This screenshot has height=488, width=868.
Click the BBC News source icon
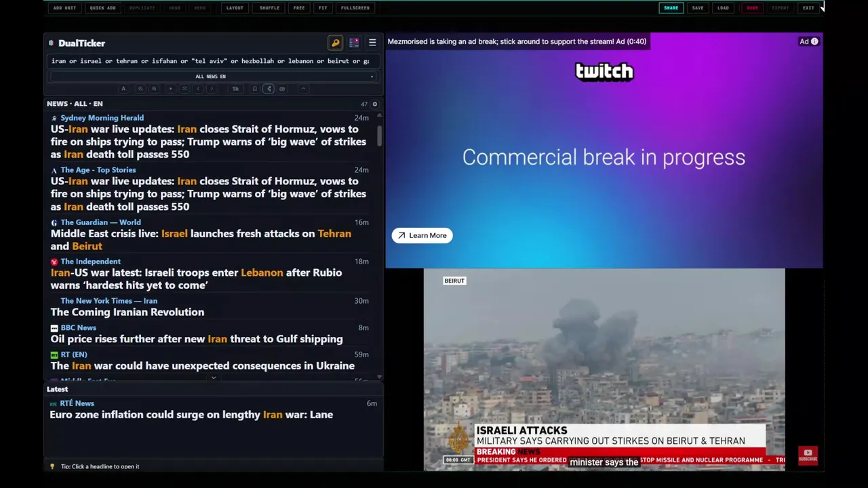[x=54, y=328]
